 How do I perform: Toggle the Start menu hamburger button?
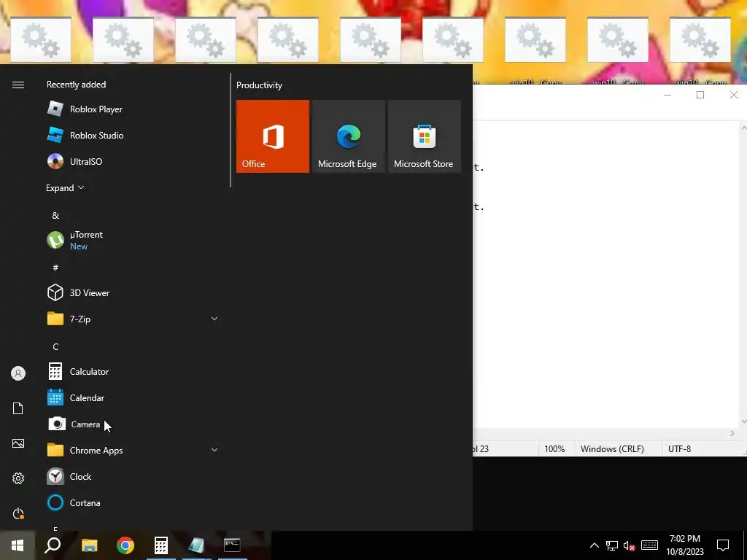[x=18, y=85]
